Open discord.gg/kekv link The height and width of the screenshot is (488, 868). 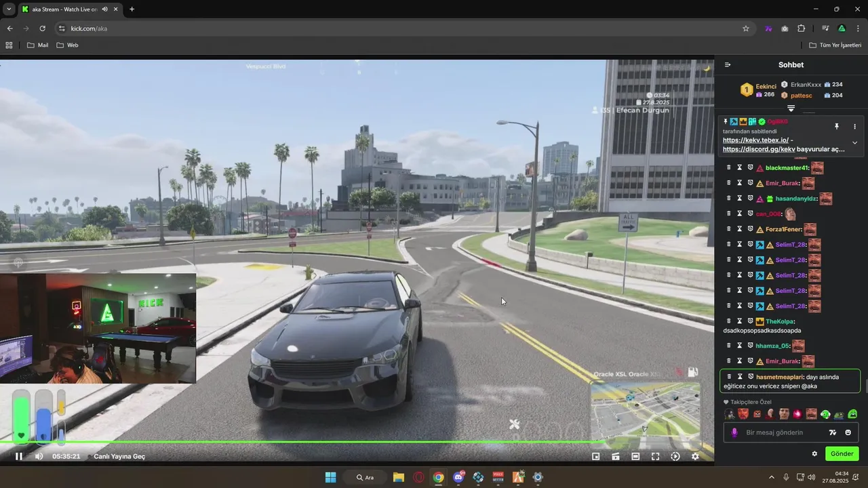759,149
